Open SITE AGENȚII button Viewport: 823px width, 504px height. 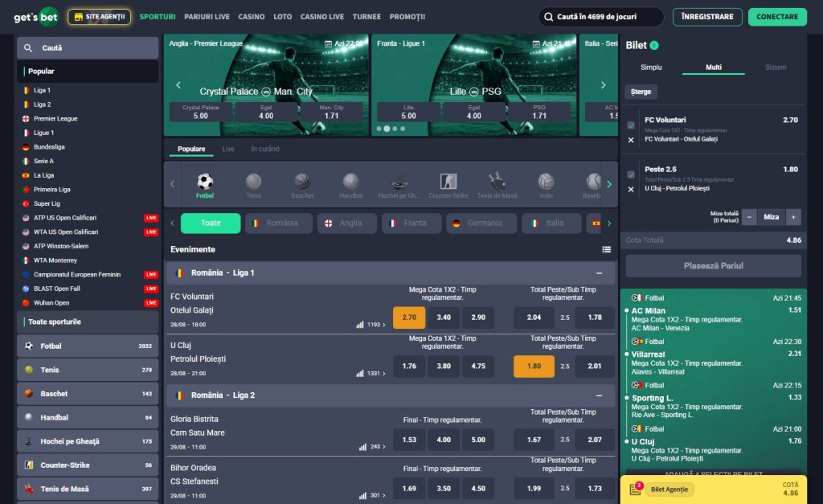click(99, 17)
